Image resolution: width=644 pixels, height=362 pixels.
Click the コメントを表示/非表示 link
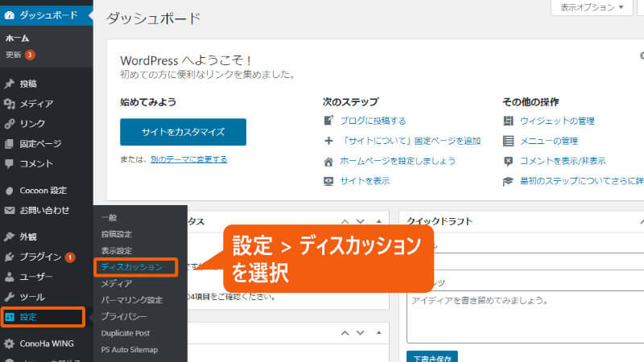pyautogui.click(x=563, y=161)
